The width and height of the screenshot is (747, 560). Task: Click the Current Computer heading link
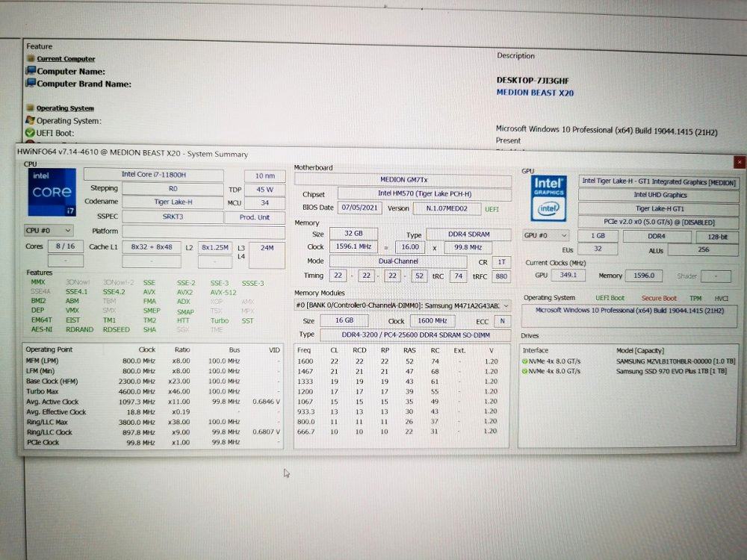[66, 58]
